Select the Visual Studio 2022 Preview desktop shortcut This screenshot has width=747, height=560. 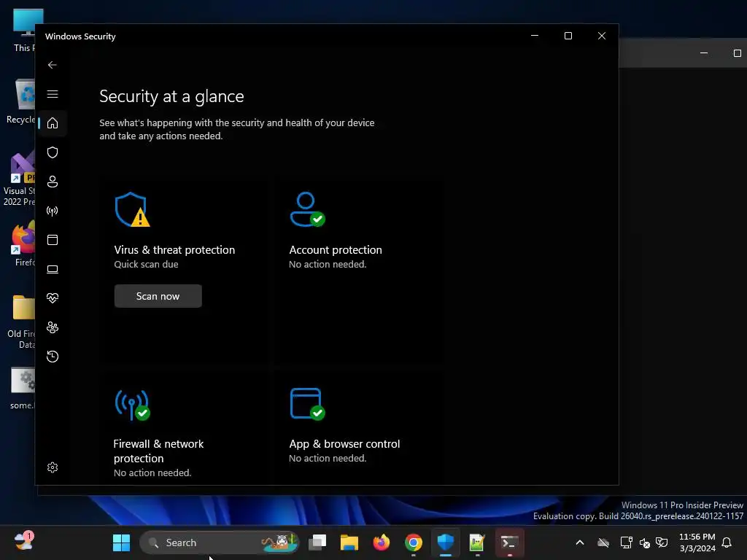[19, 179]
